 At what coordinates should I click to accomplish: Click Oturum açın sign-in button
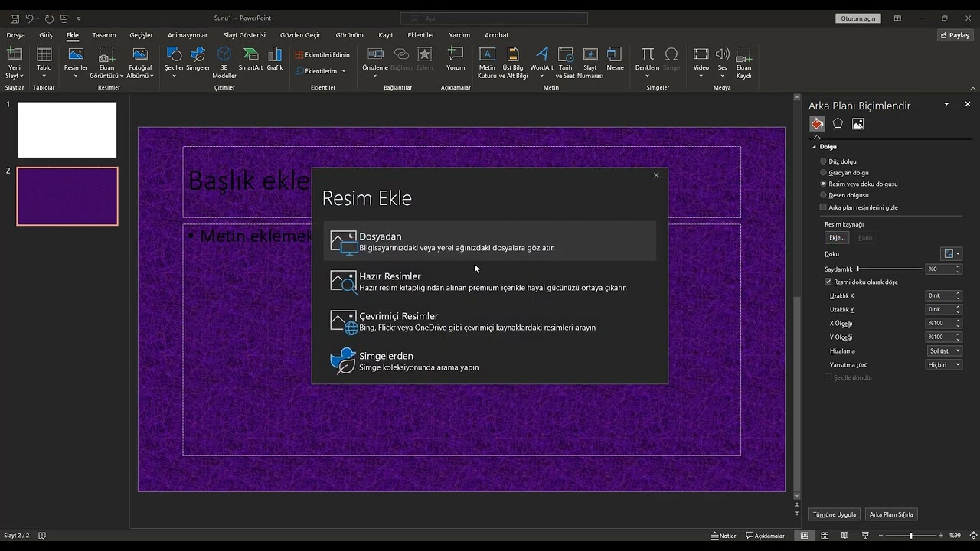[858, 18]
